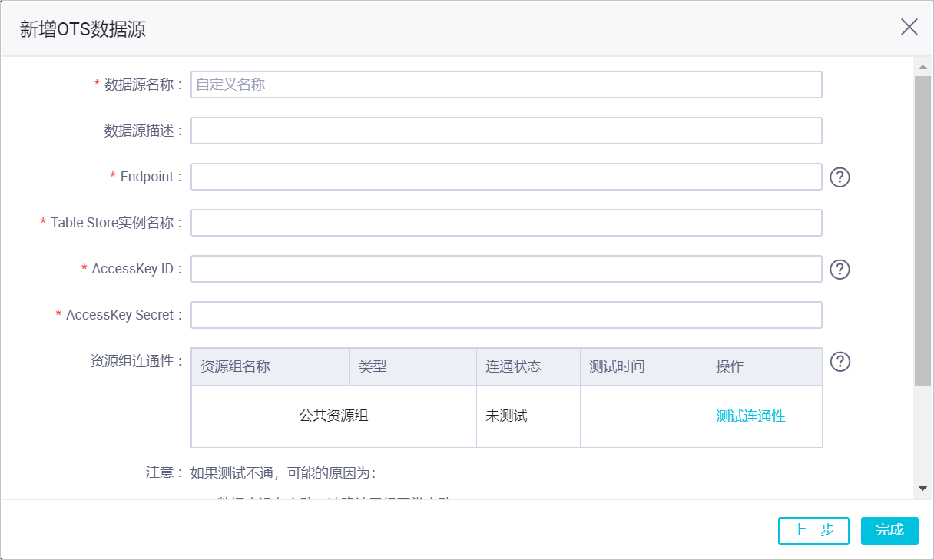This screenshot has height=560, width=934.
Task: Open the help icon beside the Endpoint field
Action: [x=840, y=177]
